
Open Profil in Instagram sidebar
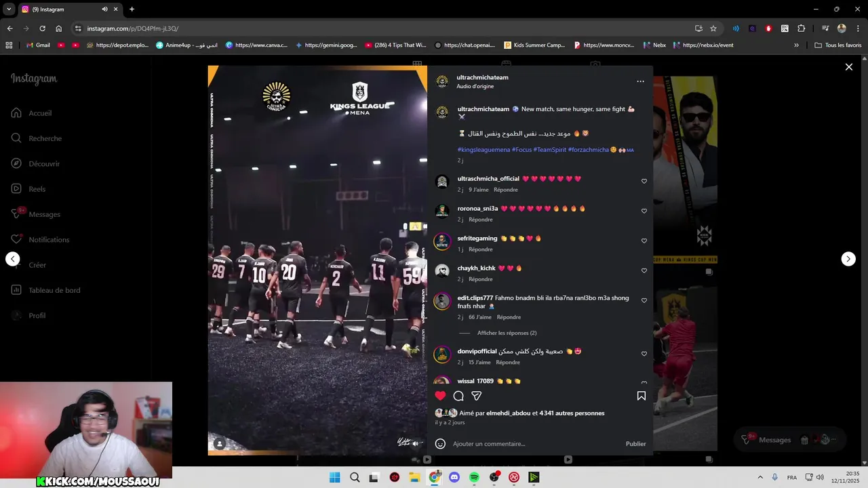37,316
